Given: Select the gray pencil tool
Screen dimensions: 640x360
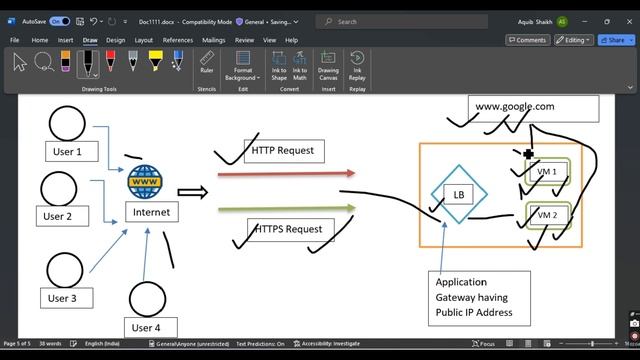Looking at the screenshot, I should click(133, 61).
